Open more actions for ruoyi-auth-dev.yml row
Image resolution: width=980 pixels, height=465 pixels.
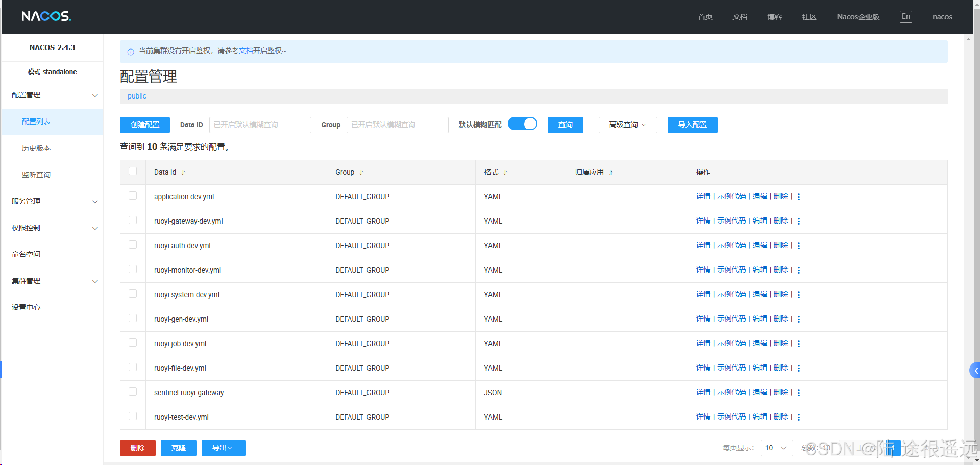[799, 246]
